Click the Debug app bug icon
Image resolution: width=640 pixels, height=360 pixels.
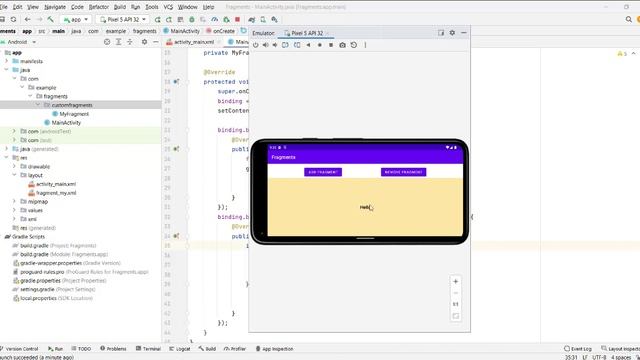[192, 19]
